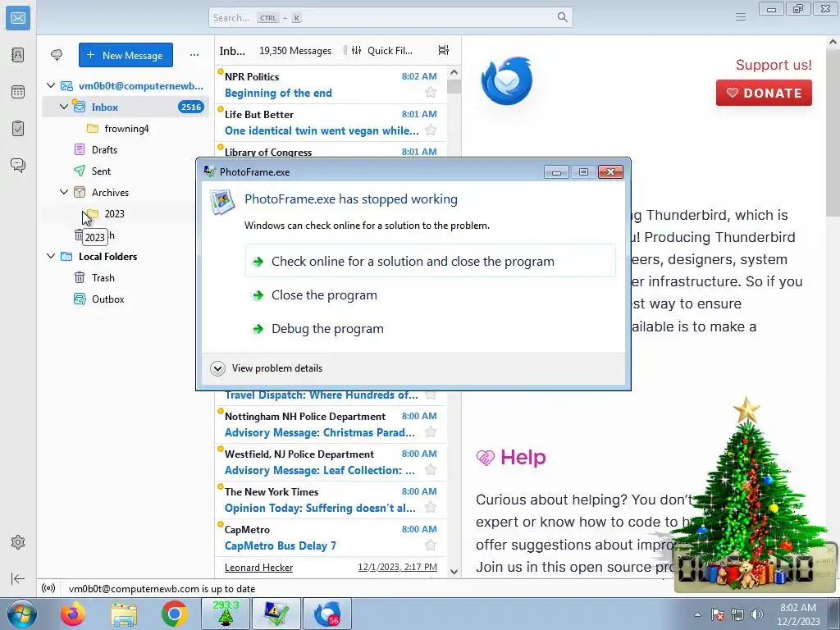840x630 pixels.
Task: Click message list scrollbar up arrow
Action: pos(454,72)
